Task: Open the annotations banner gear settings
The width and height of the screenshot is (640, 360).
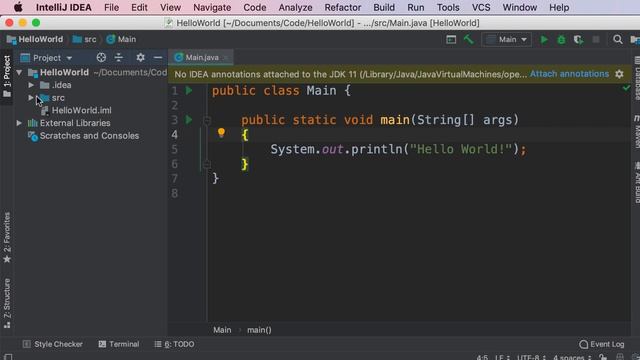Action: (619, 74)
